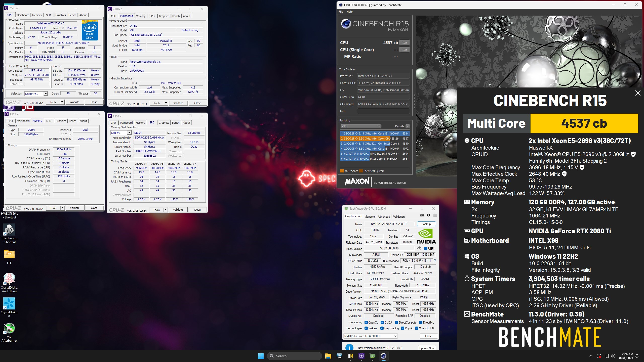This screenshot has height=362, width=644.
Task: Toggle the UEFI checkbox in GPU-Z
Action: click(426, 249)
